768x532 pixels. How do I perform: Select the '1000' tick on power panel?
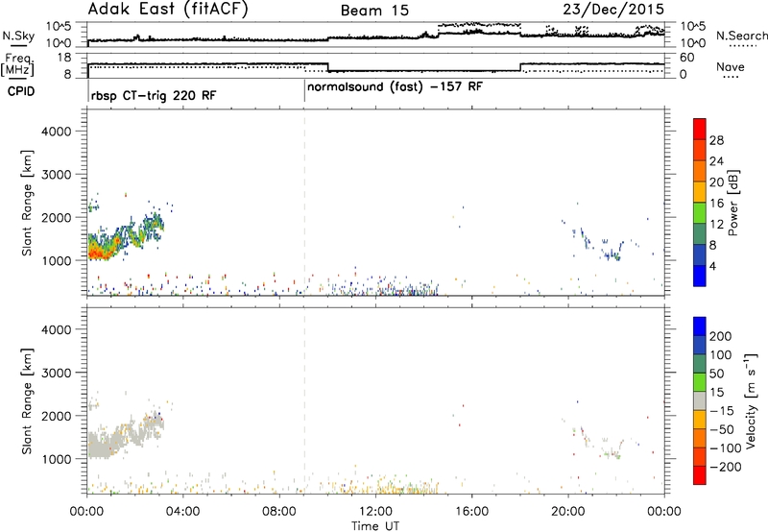click(57, 260)
